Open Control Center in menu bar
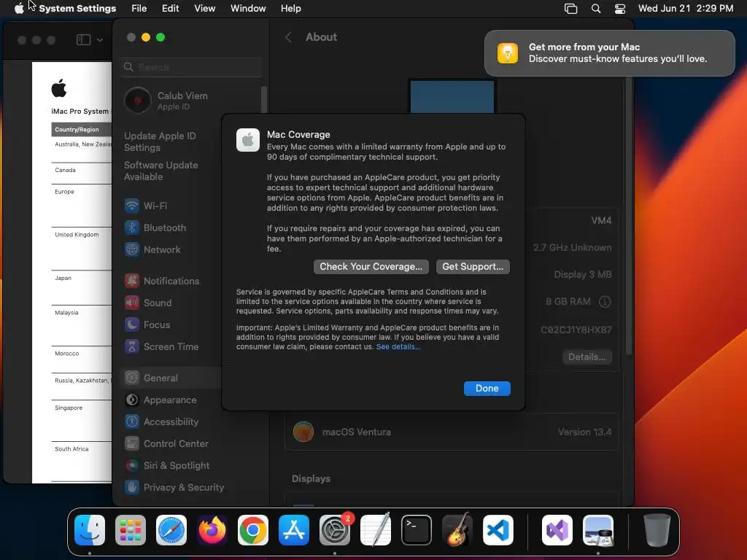The image size is (747, 560). [x=620, y=9]
